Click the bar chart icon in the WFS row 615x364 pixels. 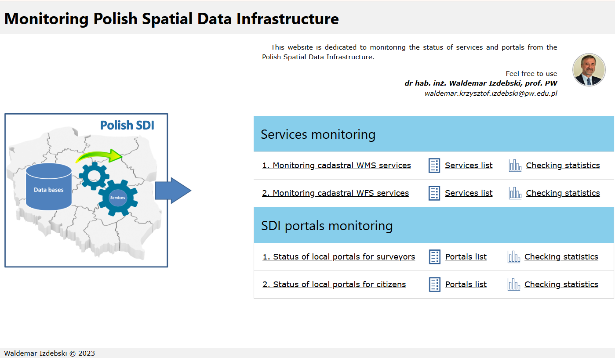tap(515, 193)
